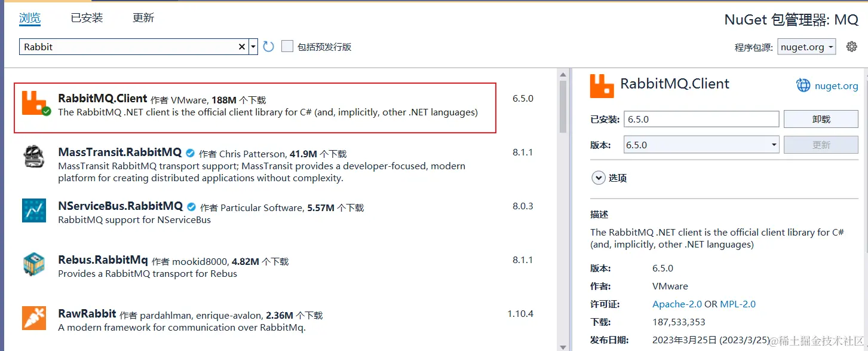Click the 187,533,353 downloads value
The image size is (868, 351).
[679, 322]
